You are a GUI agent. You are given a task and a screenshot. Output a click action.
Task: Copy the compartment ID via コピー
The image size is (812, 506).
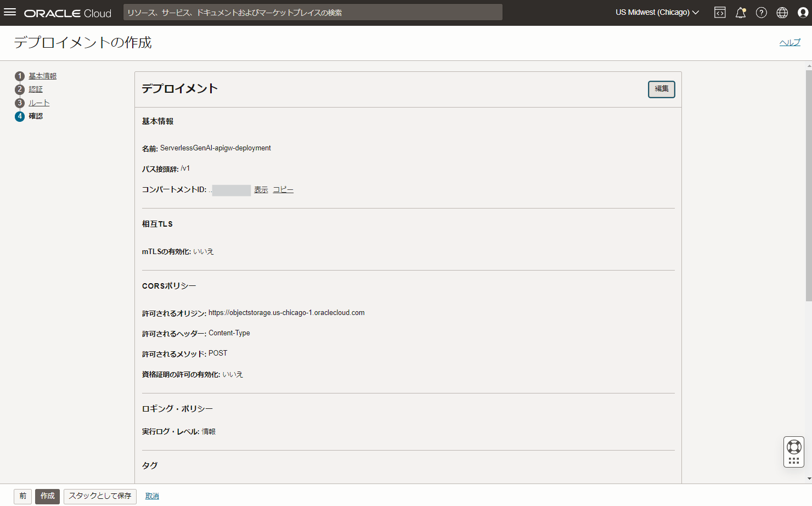pyautogui.click(x=283, y=190)
